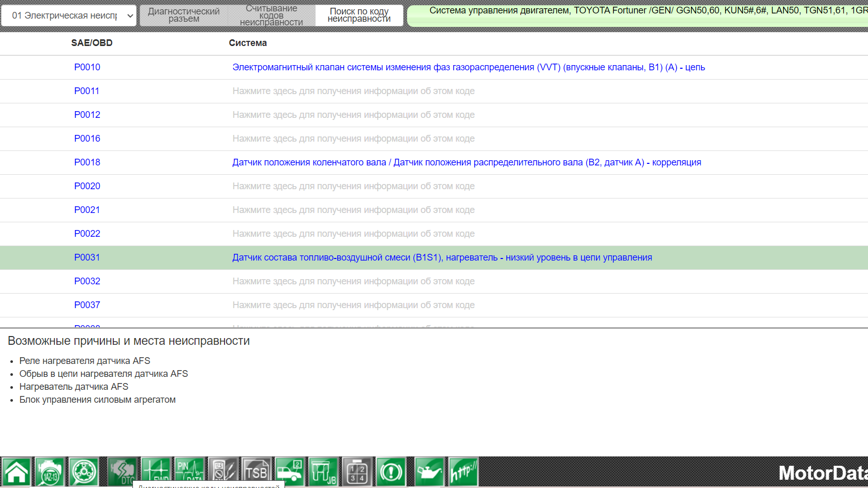Click P0032 'Нажмите здесь' info placeholder
The height and width of the screenshot is (488, 868).
tap(353, 281)
